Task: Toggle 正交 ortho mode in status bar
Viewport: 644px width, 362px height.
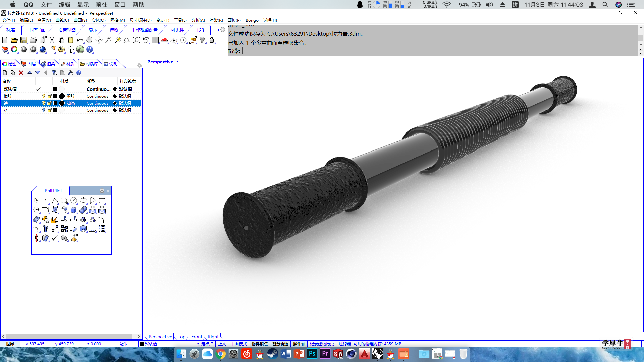Action: pyautogui.click(x=222, y=344)
